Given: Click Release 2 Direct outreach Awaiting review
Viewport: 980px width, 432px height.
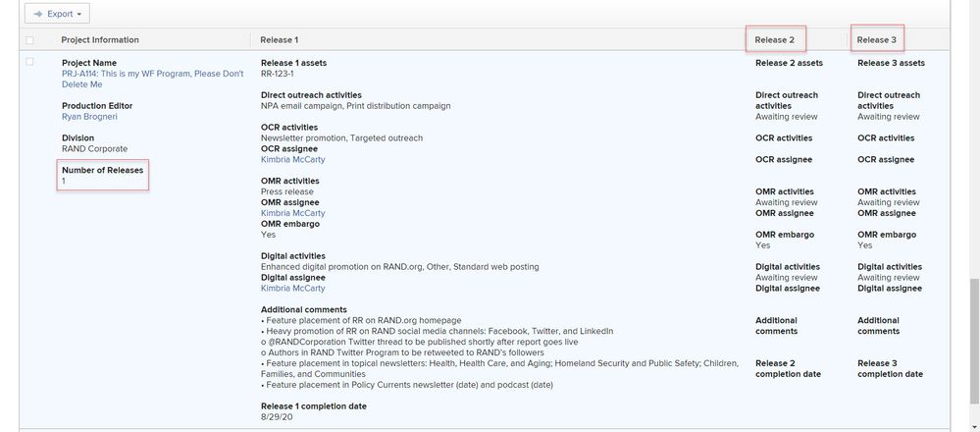Looking at the screenshot, I should click(x=786, y=116).
